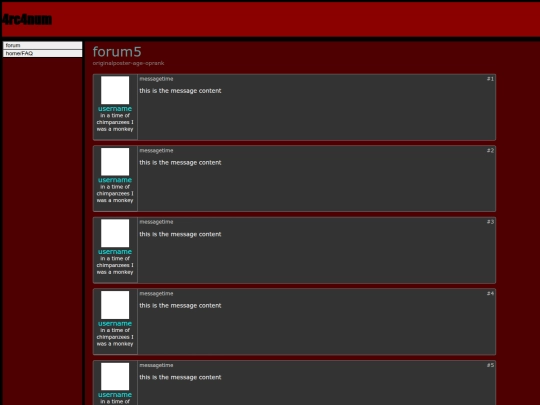This screenshot has width=540, height=405.
Task: Click messagetime in post #1
Action: click(x=156, y=79)
